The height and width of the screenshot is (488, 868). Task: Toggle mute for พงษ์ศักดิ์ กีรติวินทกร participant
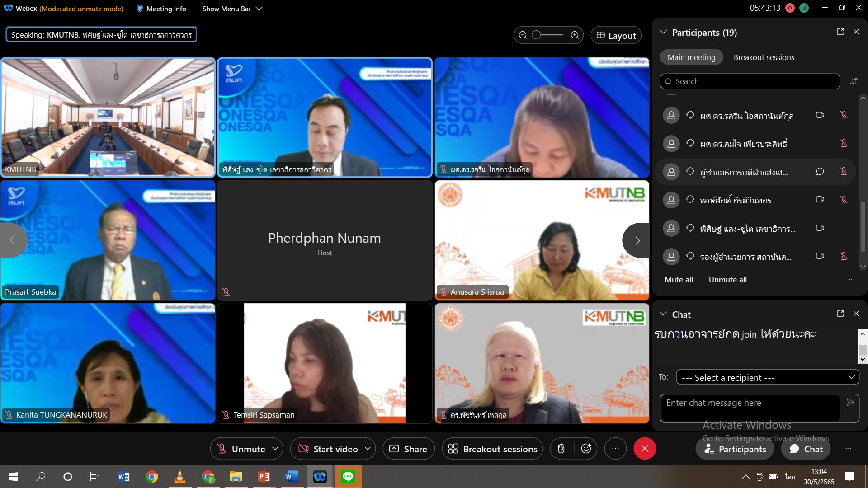[x=844, y=200]
